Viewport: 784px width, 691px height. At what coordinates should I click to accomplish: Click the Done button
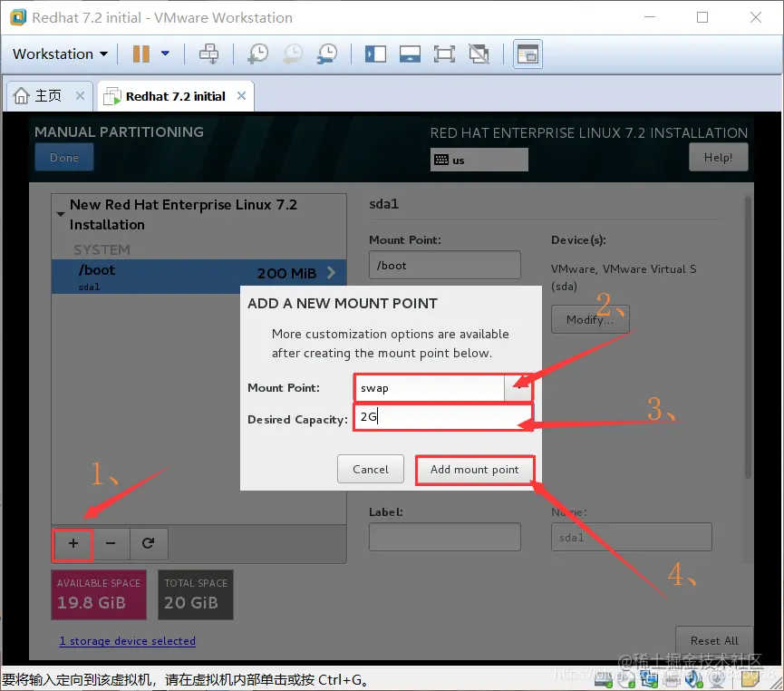(64, 157)
